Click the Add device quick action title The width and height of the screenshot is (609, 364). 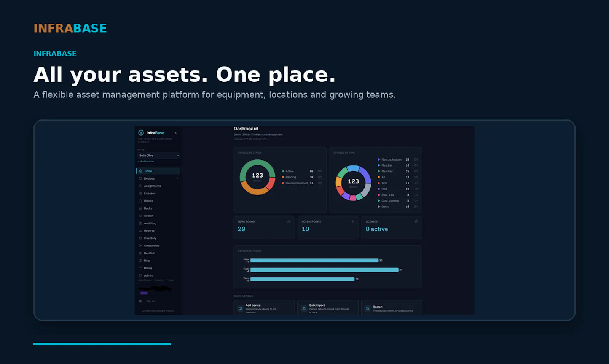click(x=253, y=305)
